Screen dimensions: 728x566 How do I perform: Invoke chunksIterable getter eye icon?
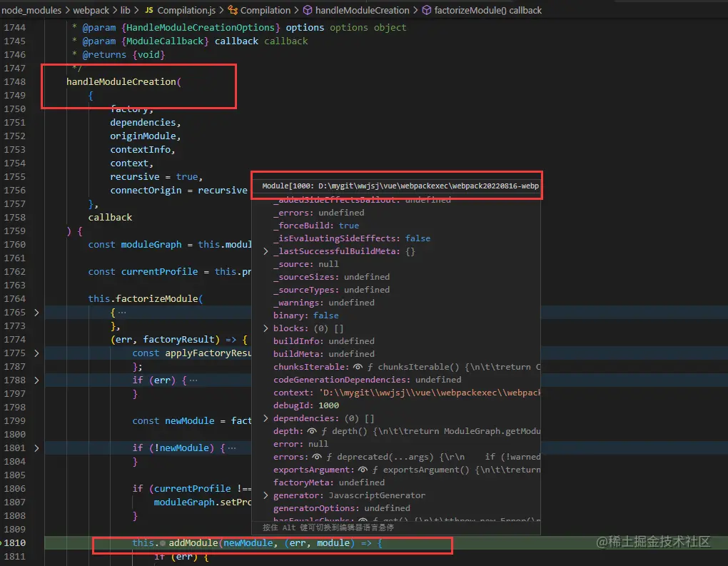pyautogui.click(x=358, y=367)
